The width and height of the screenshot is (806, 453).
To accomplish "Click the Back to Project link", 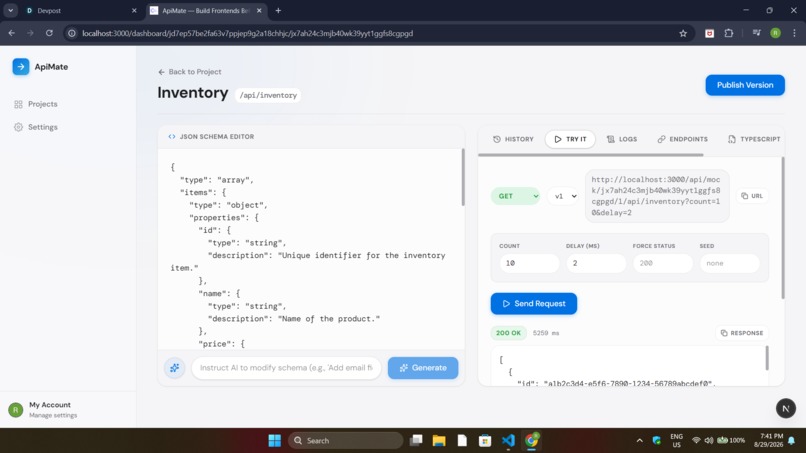I will tap(190, 72).
